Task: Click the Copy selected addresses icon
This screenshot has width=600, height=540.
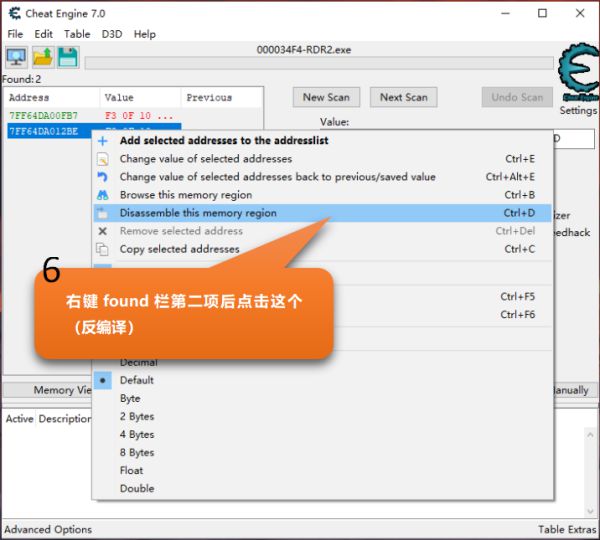Action: pos(102,249)
